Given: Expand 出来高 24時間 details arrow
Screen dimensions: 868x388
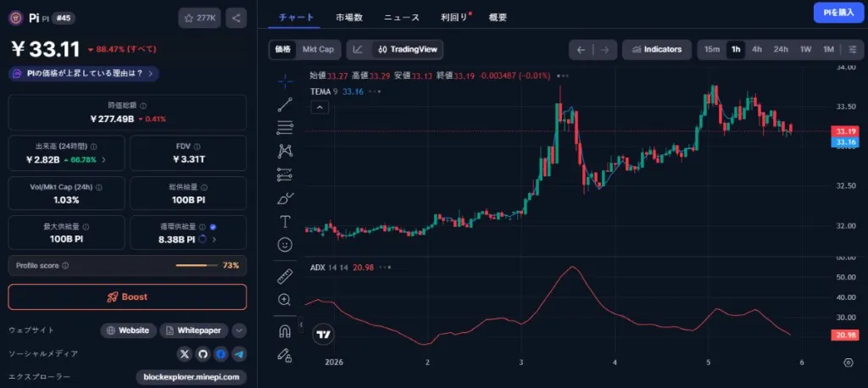Looking at the screenshot, I should tap(103, 160).
